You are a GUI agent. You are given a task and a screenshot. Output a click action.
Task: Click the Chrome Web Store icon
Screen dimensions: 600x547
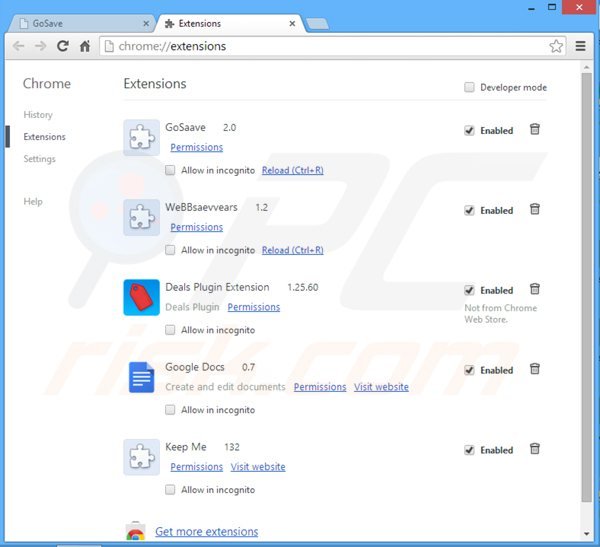(x=135, y=531)
